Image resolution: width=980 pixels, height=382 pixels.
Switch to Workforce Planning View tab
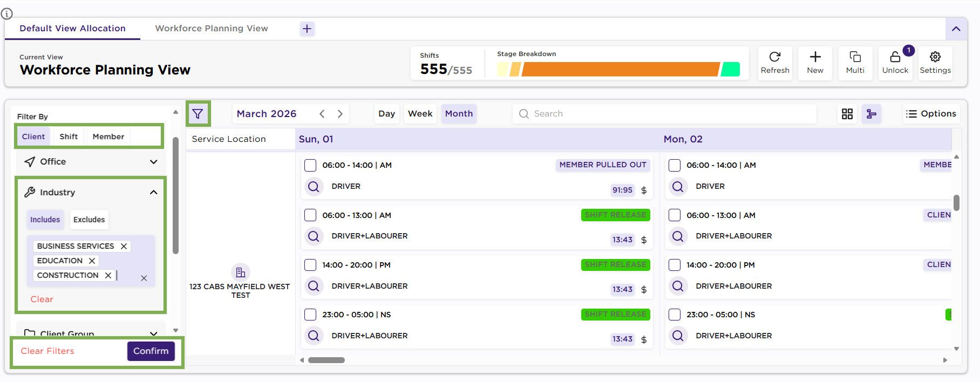tap(212, 29)
